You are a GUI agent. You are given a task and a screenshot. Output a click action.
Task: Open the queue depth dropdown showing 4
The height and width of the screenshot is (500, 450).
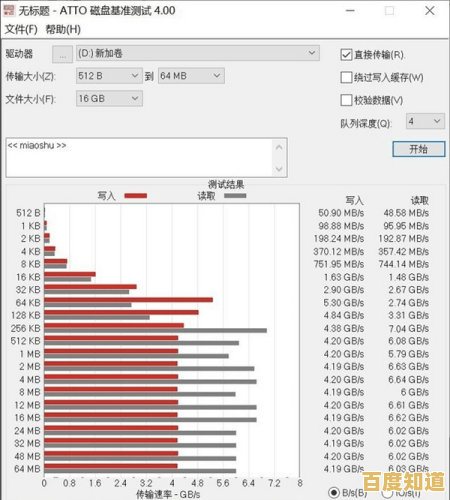point(425,121)
